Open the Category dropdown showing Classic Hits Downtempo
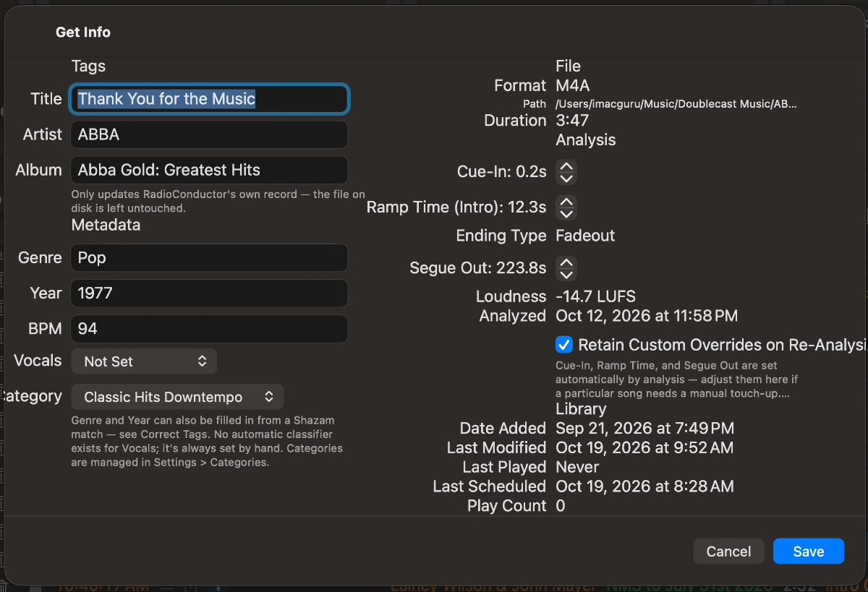This screenshot has height=592, width=868. (177, 397)
